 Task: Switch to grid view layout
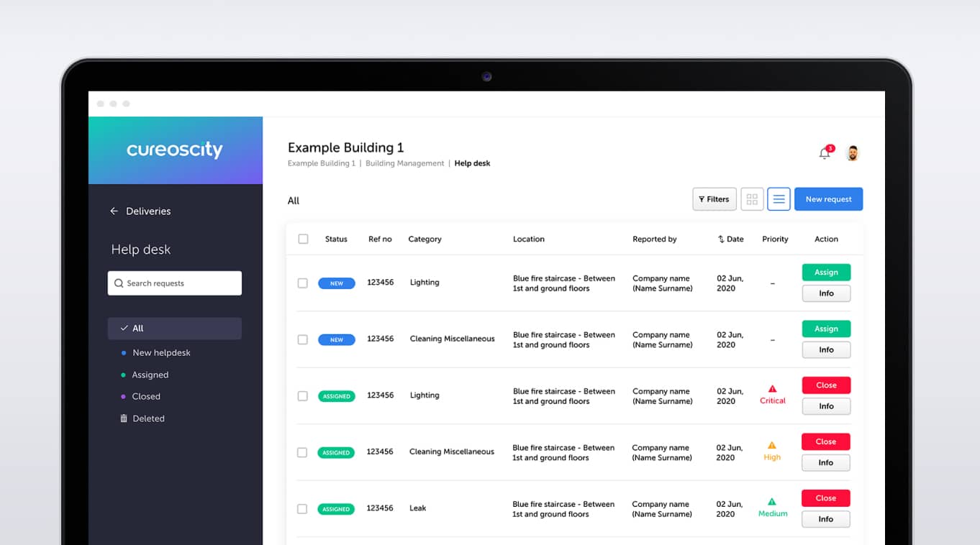click(x=752, y=199)
